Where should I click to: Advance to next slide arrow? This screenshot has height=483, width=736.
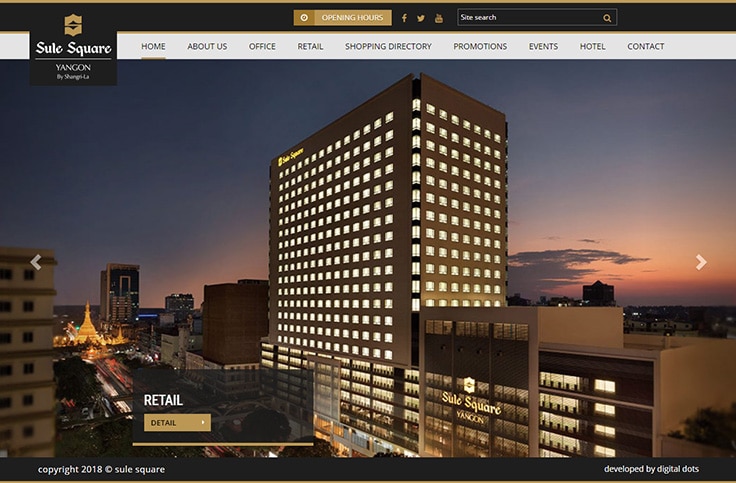pyautogui.click(x=701, y=262)
